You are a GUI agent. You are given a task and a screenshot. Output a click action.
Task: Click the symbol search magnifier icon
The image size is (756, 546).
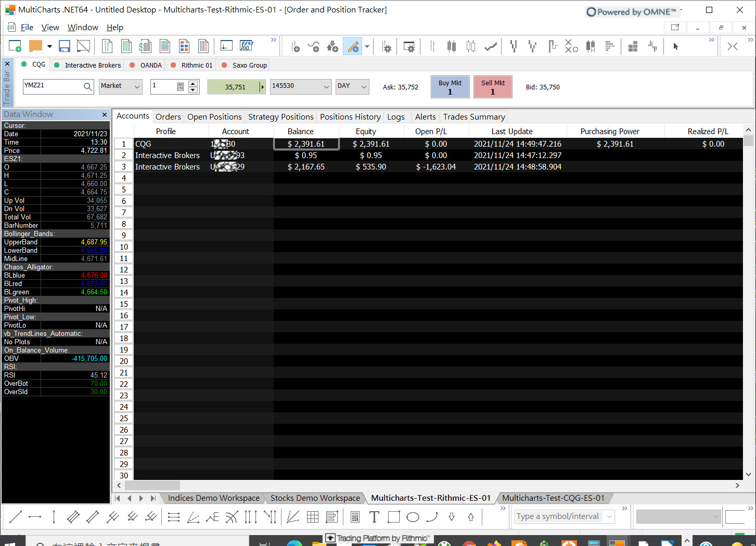(88, 87)
